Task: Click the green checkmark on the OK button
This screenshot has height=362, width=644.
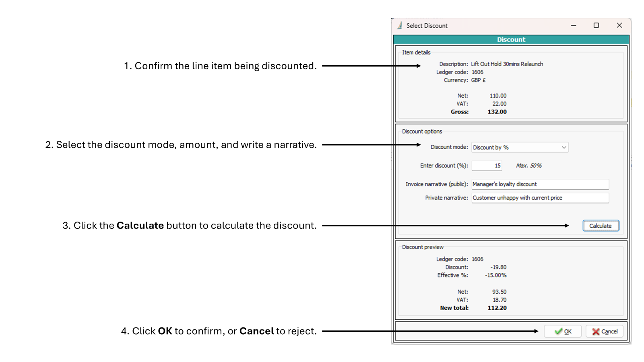Action: (x=557, y=331)
